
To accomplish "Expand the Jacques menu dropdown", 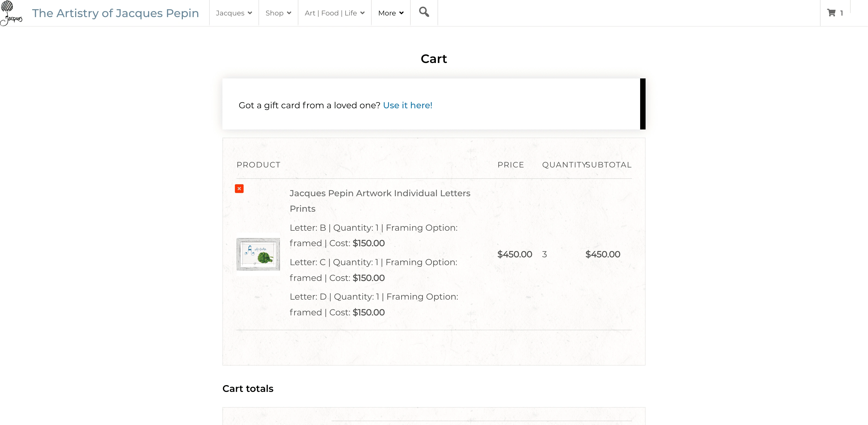I will click(234, 13).
